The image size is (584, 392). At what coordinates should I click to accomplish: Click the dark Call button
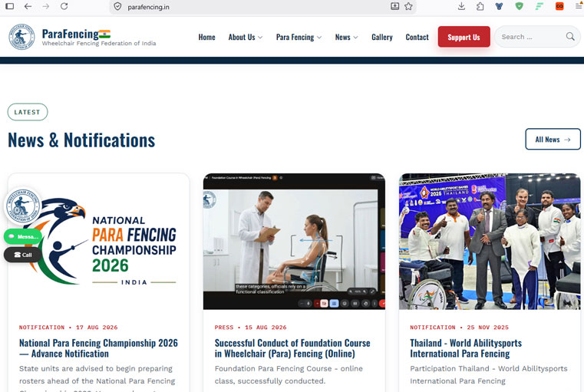(23, 255)
